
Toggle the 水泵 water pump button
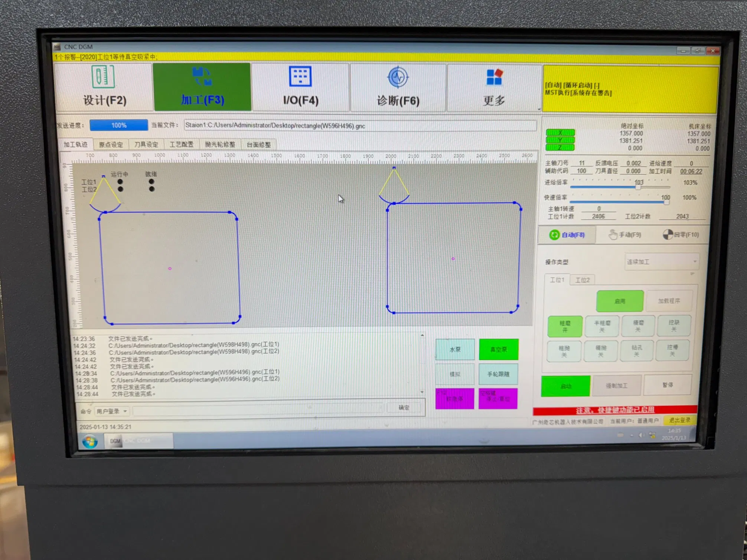[x=455, y=349]
